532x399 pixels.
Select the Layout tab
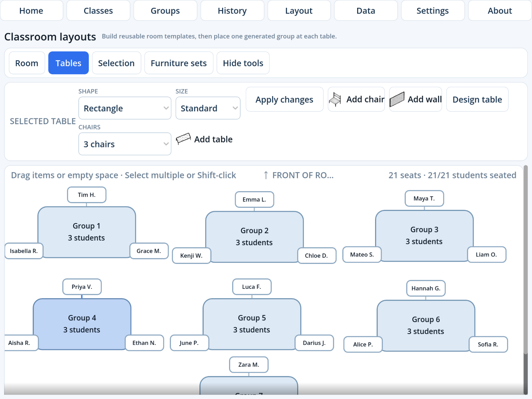click(x=299, y=11)
